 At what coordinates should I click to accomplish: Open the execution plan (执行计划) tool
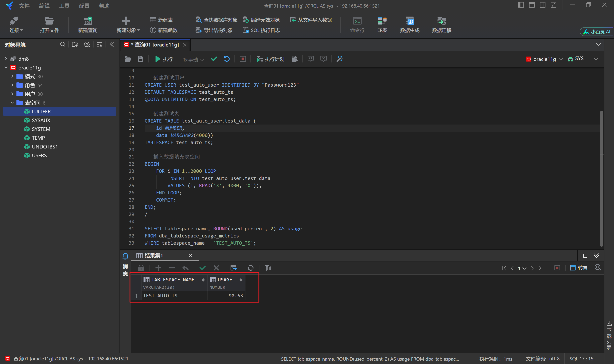[270, 59]
